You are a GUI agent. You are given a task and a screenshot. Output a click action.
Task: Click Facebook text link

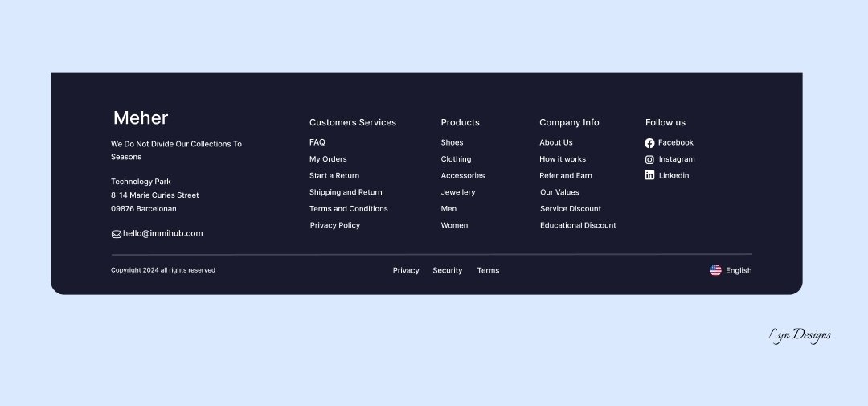pyautogui.click(x=676, y=142)
